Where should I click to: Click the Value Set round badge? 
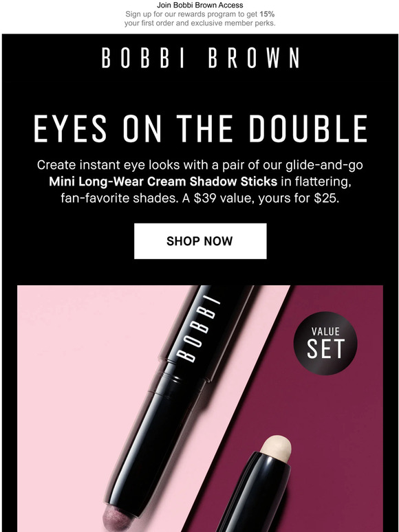tap(325, 343)
